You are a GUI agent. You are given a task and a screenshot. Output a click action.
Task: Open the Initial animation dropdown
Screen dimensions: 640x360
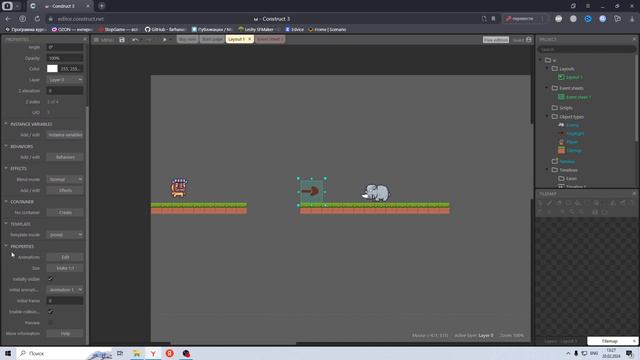(65, 290)
